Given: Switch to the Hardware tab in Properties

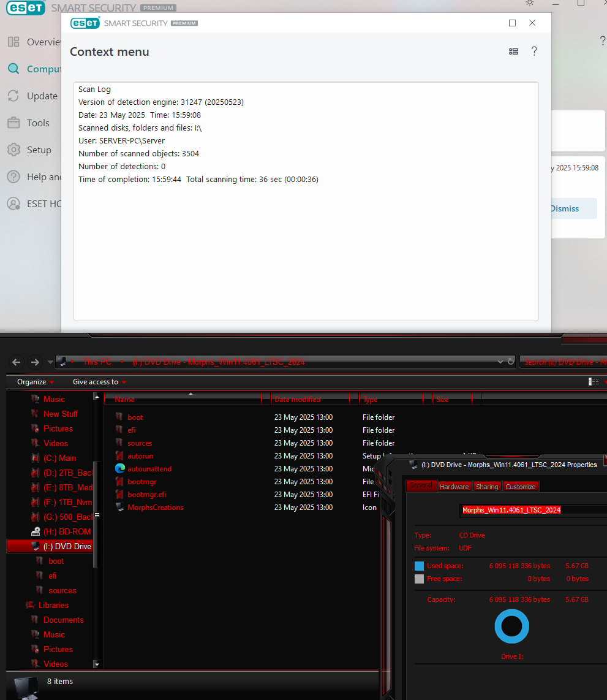Looking at the screenshot, I should (x=454, y=487).
